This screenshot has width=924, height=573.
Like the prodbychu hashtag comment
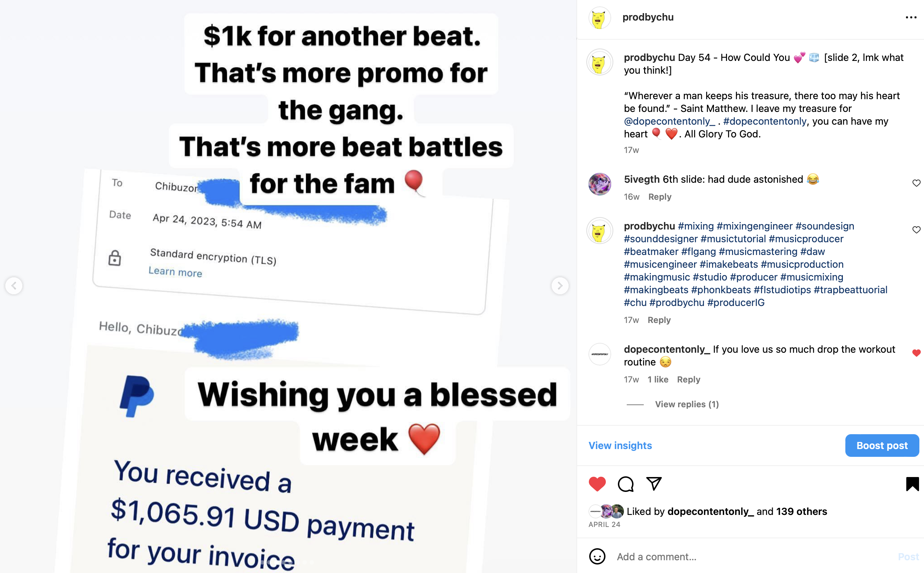point(916,229)
